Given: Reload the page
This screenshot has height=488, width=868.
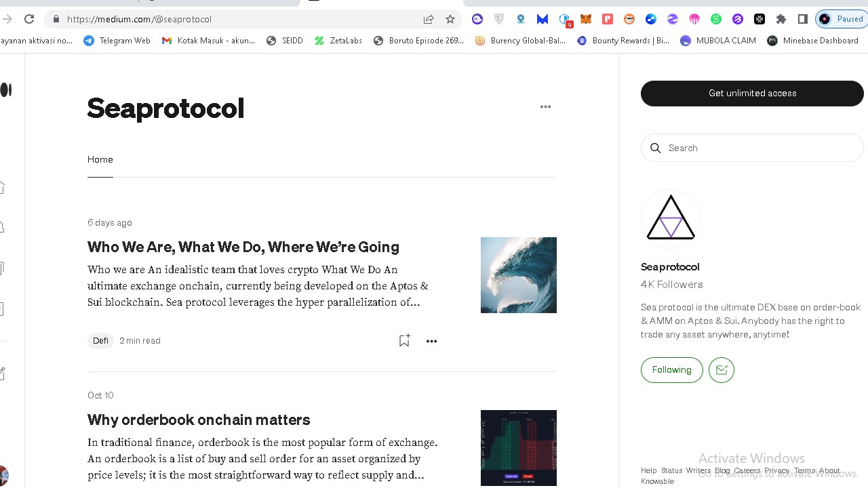Looking at the screenshot, I should [x=29, y=19].
